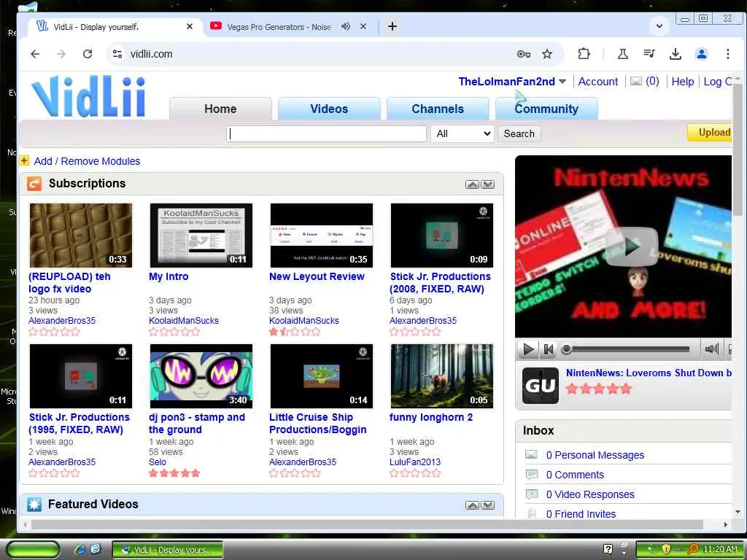Open 0 Comments in the Inbox
The width and height of the screenshot is (747, 560).
575,475
